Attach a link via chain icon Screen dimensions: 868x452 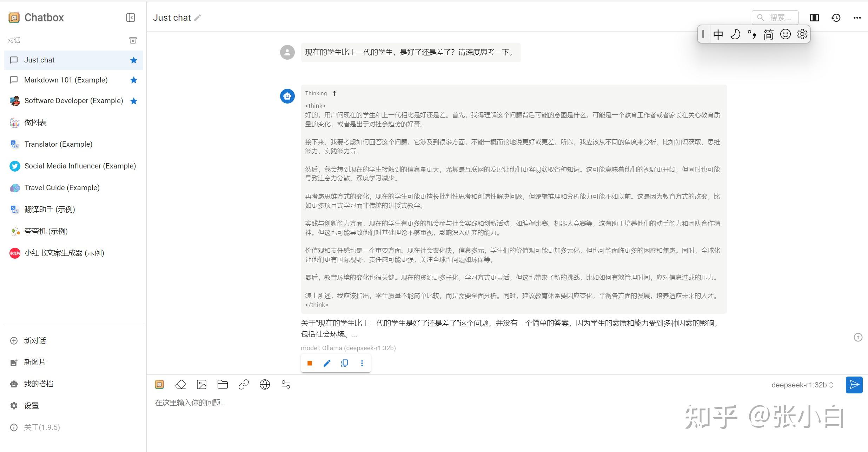244,385
